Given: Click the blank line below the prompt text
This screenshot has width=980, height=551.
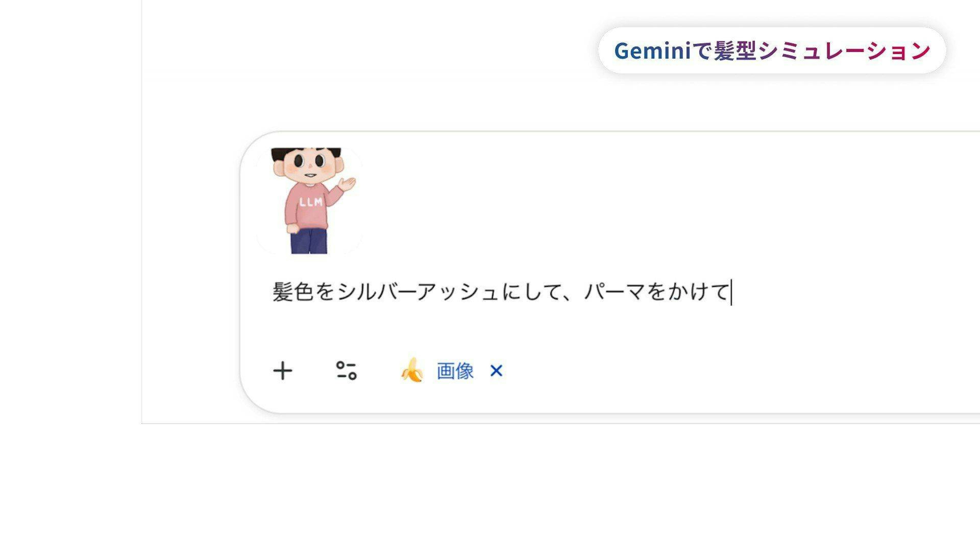Looking at the screenshot, I should [x=495, y=327].
